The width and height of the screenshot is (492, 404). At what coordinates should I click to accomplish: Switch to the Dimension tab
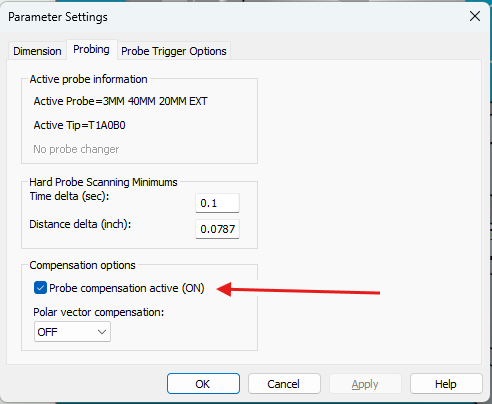click(37, 51)
